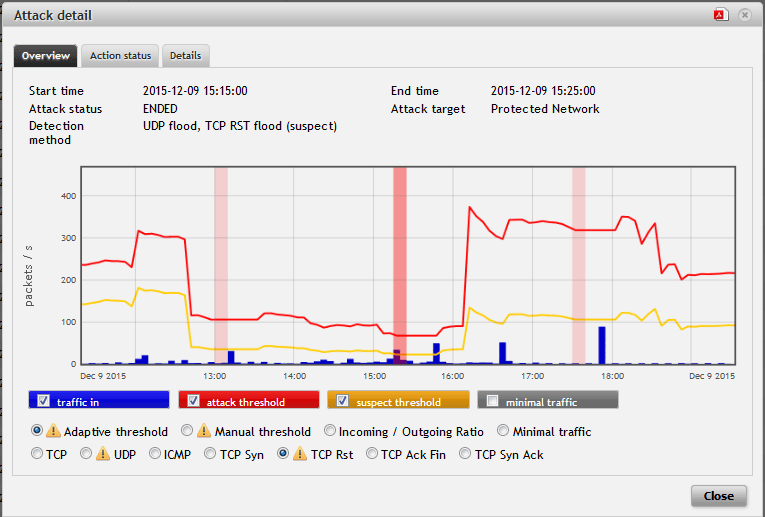Viewport: 765px width, 517px height.
Task: Uncheck the traffic in checkbox
Action: pos(43,401)
